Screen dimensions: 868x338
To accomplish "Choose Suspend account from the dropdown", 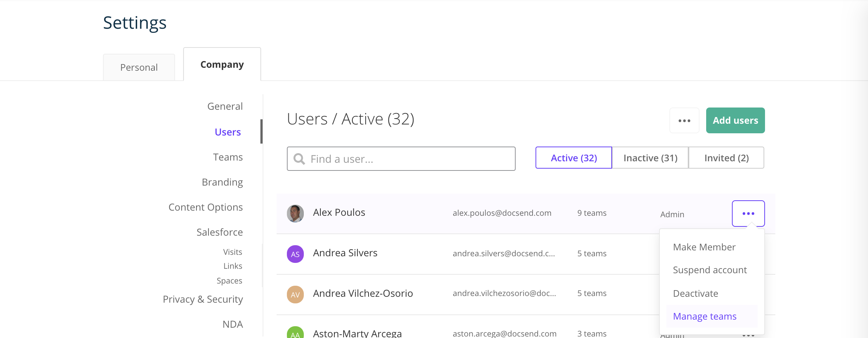I will (710, 270).
